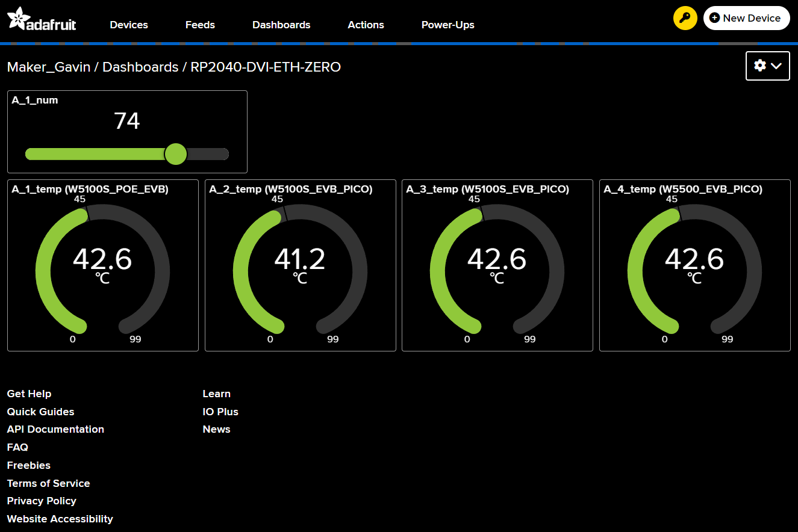Click the A_1_num slider handle
Viewport: 798px width, 532px height.
[176, 154]
